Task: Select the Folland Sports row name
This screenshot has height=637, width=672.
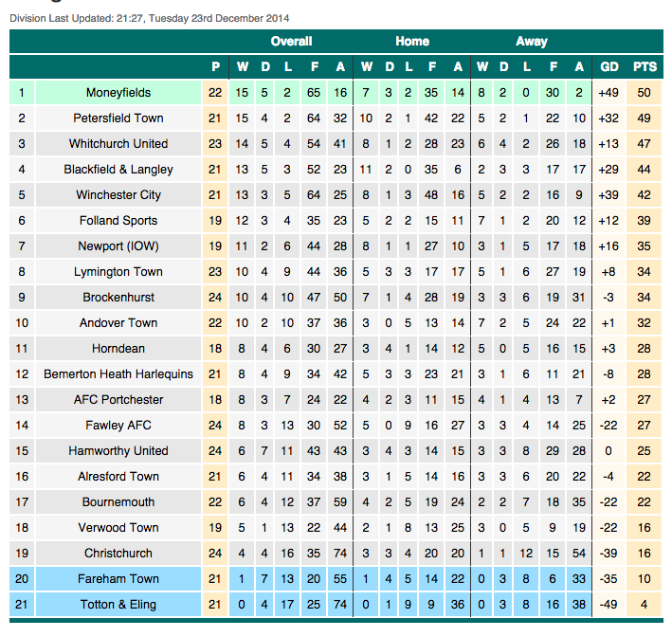Action: click(118, 220)
